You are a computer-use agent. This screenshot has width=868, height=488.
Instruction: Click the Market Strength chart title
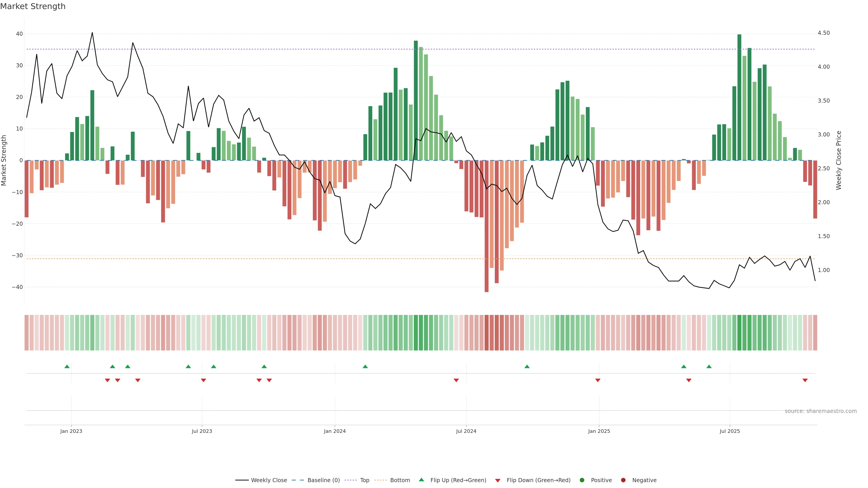click(33, 6)
